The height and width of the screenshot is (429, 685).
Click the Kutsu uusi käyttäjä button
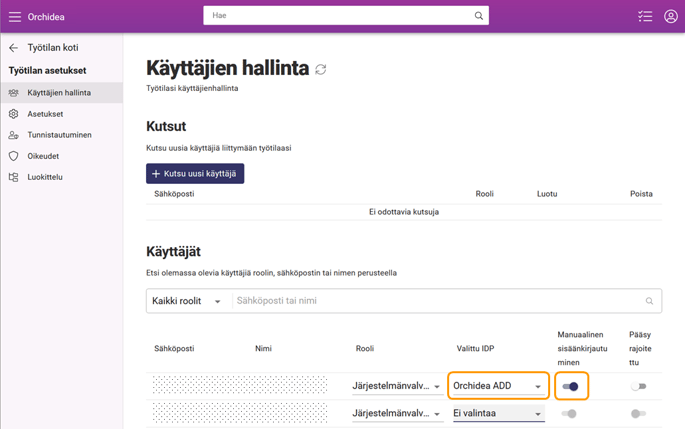pos(195,173)
